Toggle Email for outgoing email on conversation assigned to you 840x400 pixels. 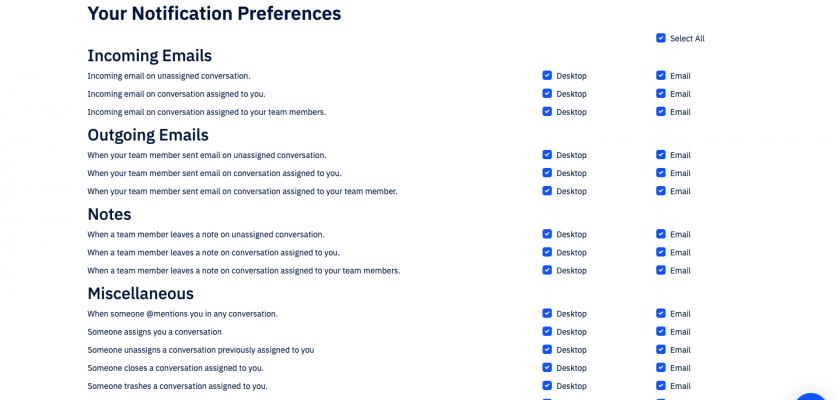point(661,173)
